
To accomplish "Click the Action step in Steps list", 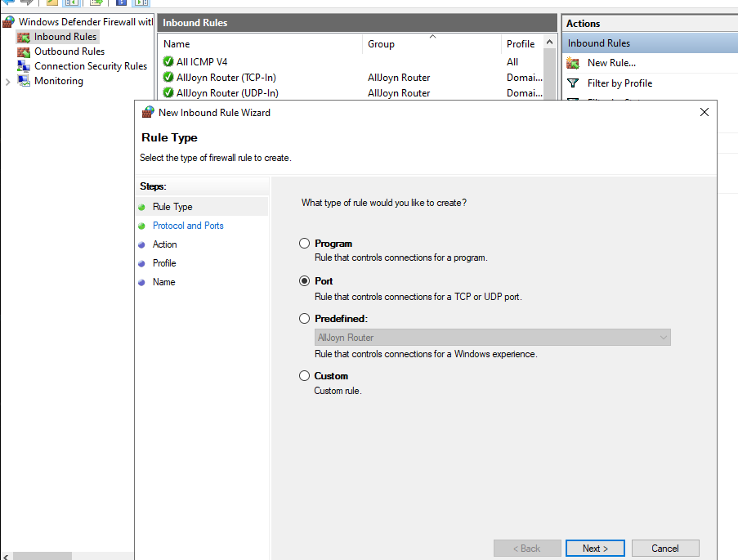I will pyautogui.click(x=165, y=244).
